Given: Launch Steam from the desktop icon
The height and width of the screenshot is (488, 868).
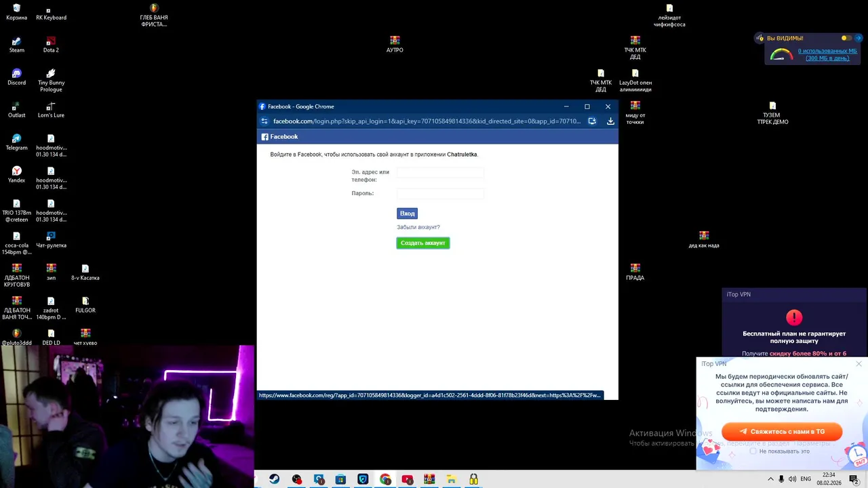Looking at the screenshot, I should [x=16, y=45].
